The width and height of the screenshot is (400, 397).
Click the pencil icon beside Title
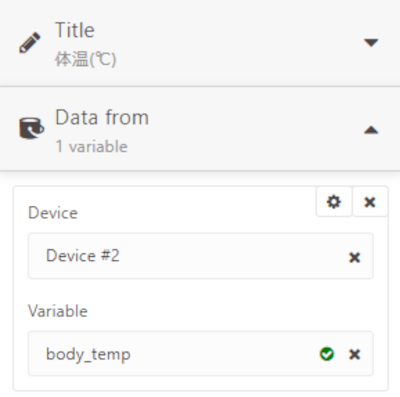[x=30, y=43]
